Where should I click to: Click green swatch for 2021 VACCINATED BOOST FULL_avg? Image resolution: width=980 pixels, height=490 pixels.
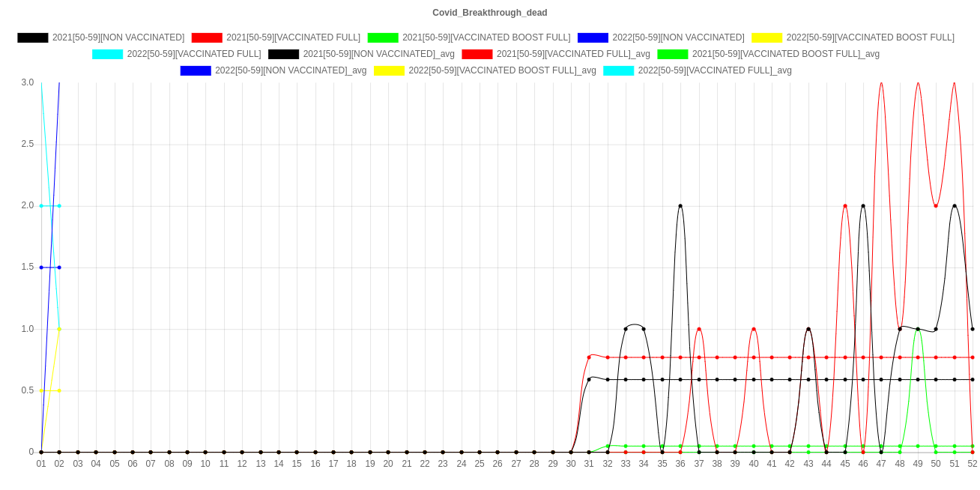tap(672, 54)
